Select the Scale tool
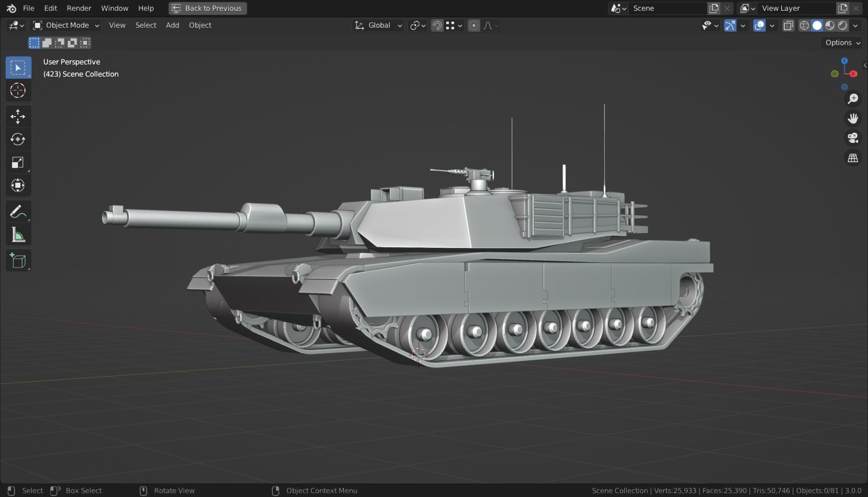Image resolution: width=868 pixels, height=497 pixels. coord(18,162)
